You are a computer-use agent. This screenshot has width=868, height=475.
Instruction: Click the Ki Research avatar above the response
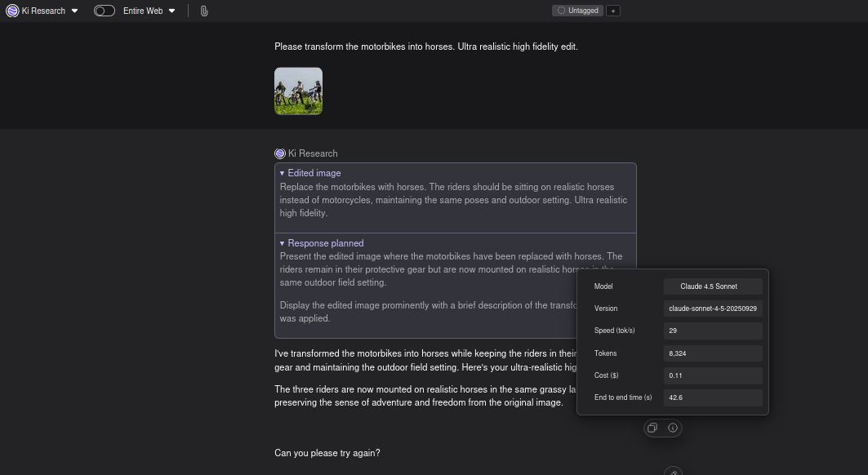coord(280,153)
